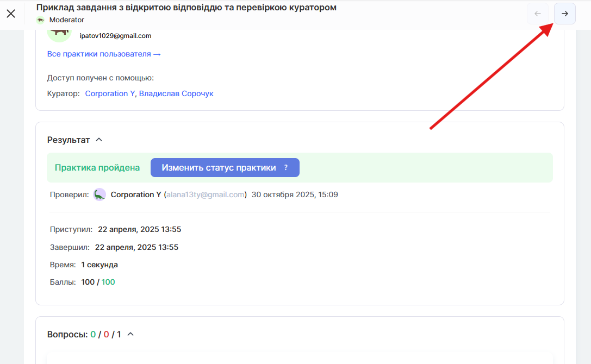Go to the next practice with right arrow

[x=564, y=14]
